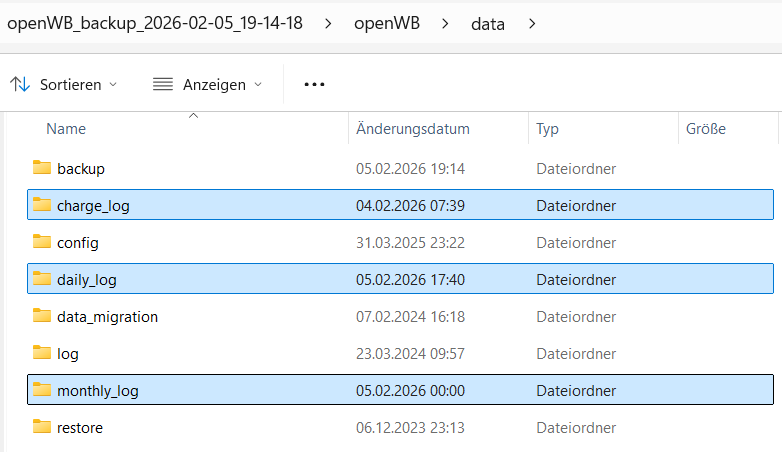Sort by Typ column header
Viewport: 782px width, 452px height.
[x=547, y=129]
